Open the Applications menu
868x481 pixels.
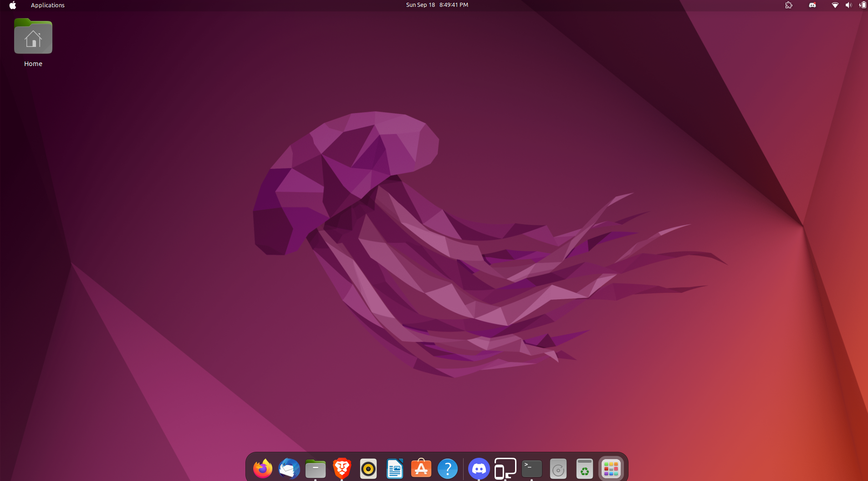[x=47, y=5]
